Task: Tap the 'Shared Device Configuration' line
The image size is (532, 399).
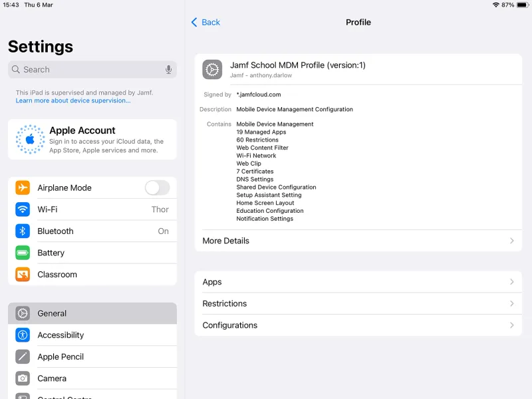Action: pyautogui.click(x=276, y=187)
